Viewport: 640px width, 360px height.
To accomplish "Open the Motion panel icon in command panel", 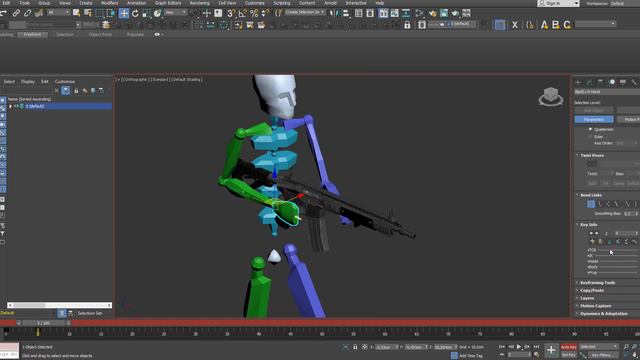I will [611, 82].
